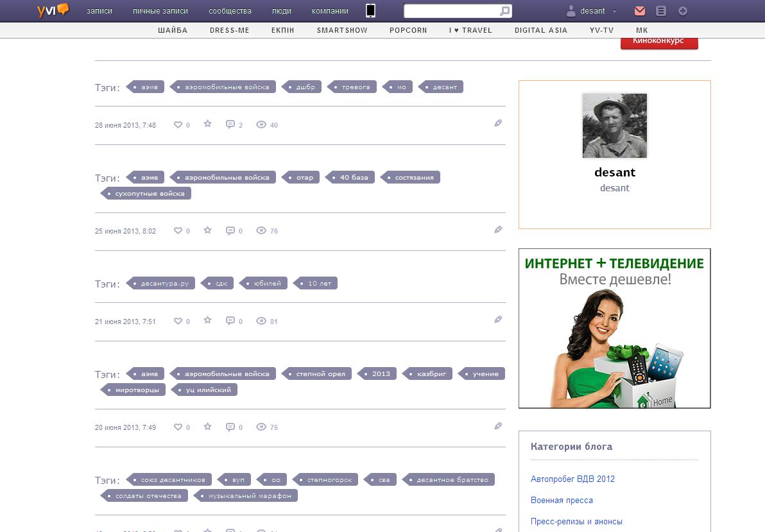Expand the desant user dropdown arrow
Screen dimensions: 765x532
click(614, 12)
